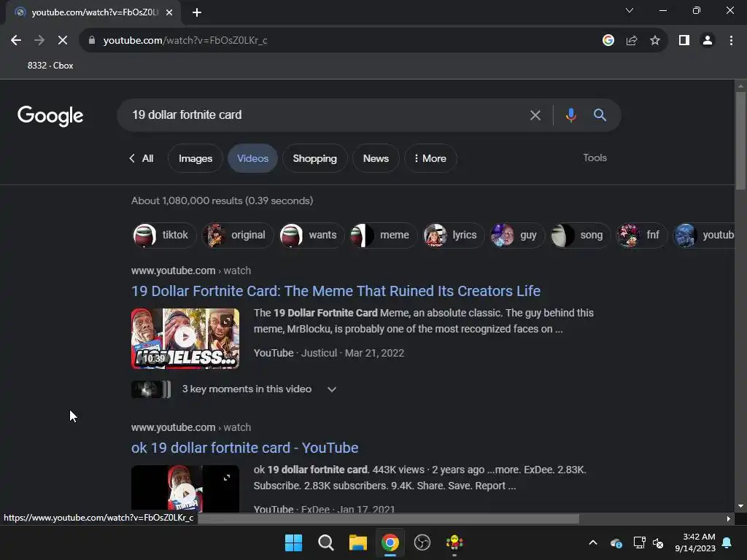Click the browser back arrow

16,41
